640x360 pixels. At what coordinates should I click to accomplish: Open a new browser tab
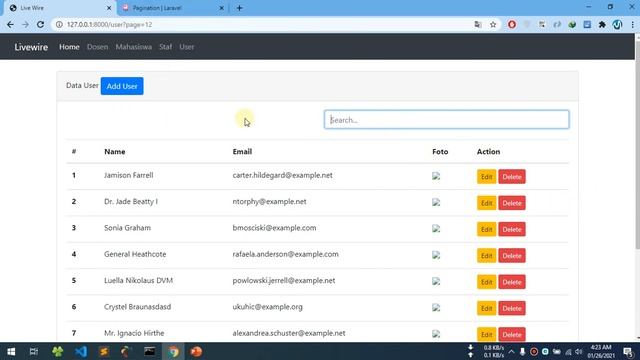tap(239, 8)
